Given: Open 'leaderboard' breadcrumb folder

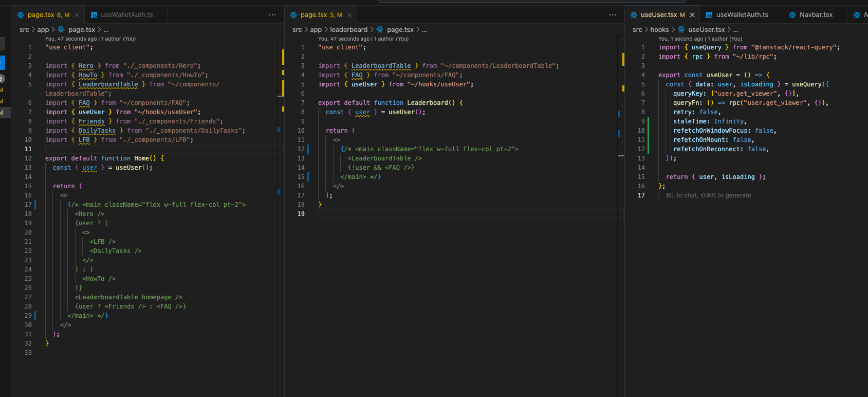Looking at the screenshot, I should [x=349, y=30].
